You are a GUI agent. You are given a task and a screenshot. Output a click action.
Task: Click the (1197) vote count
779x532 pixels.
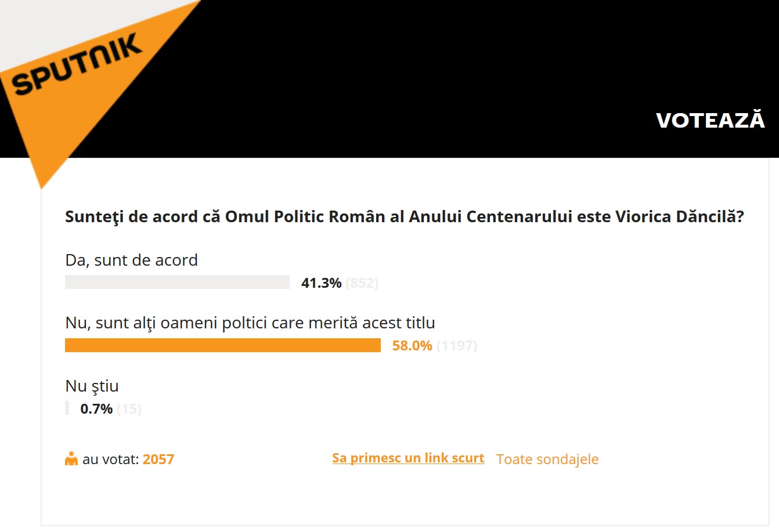click(457, 346)
